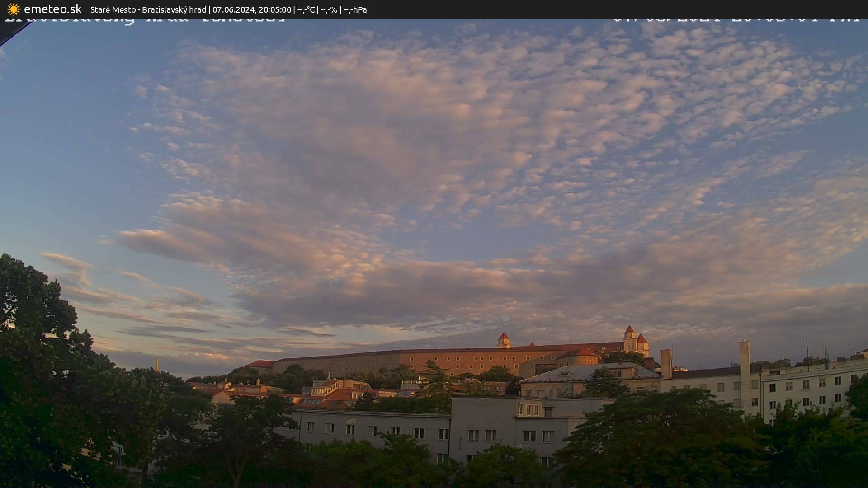Viewport: 868px width, 488px height.
Task: Click the camera name overlay below logo
Action: pyautogui.click(x=145, y=20)
